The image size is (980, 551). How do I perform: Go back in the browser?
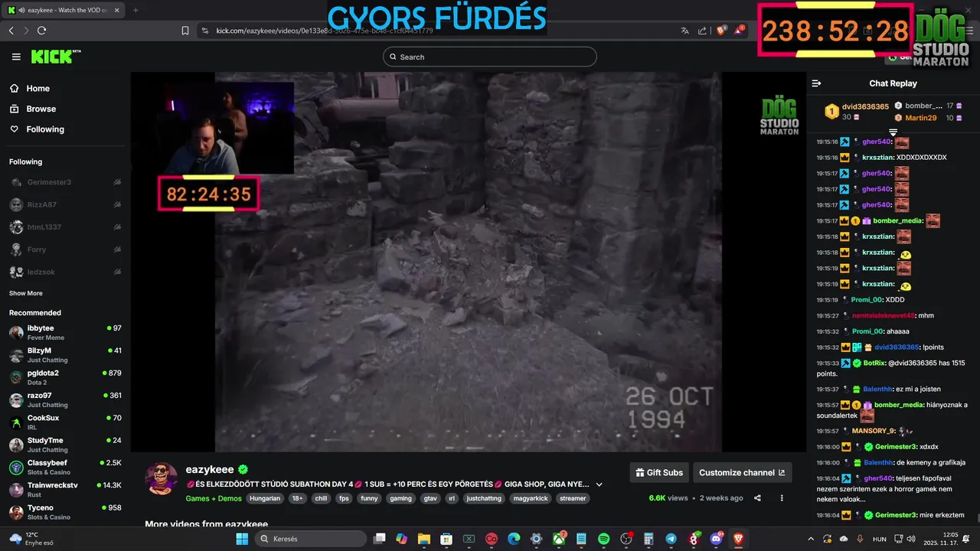click(x=11, y=31)
